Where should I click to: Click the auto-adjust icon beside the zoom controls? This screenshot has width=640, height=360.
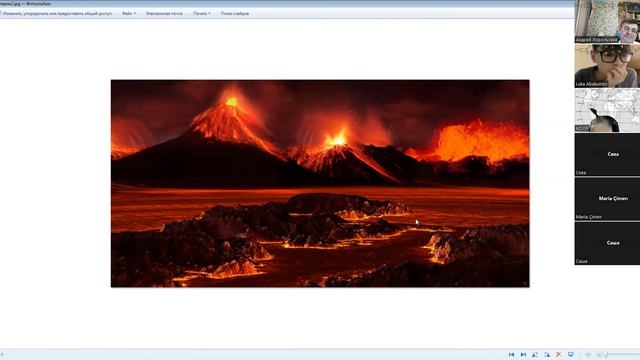(x=588, y=355)
